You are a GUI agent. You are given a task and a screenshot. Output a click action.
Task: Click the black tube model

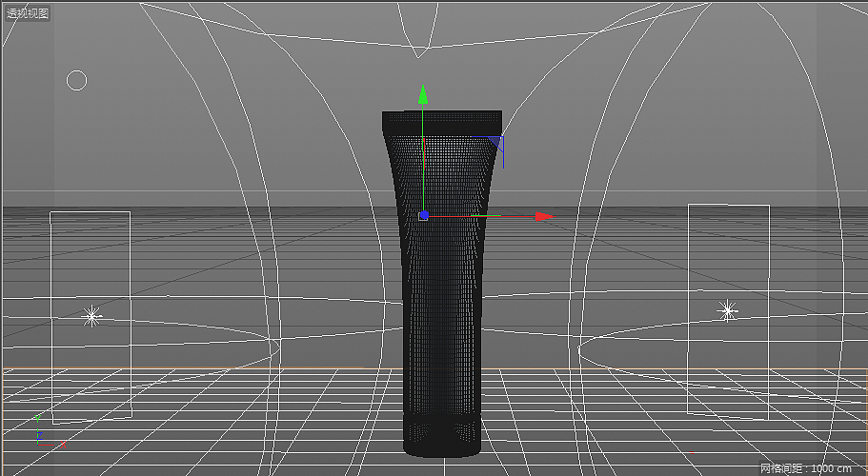(x=442, y=284)
